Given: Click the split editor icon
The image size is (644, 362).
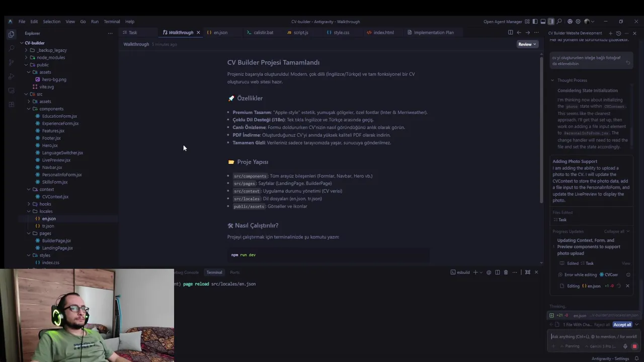Looking at the screenshot, I should click(x=510, y=33).
